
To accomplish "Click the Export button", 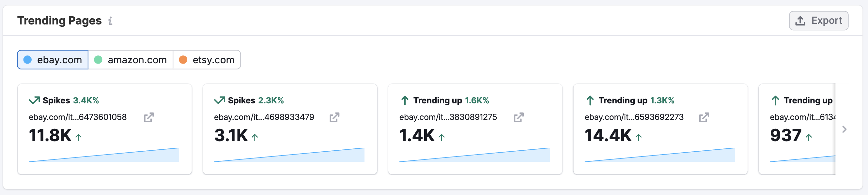I will [x=818, y=20].
